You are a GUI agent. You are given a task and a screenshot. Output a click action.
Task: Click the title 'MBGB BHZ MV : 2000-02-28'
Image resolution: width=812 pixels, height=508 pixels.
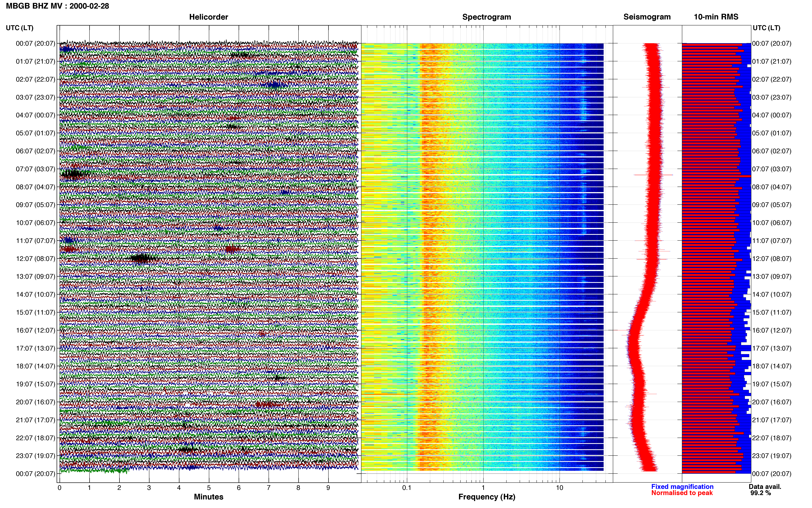tap(57, 6)
